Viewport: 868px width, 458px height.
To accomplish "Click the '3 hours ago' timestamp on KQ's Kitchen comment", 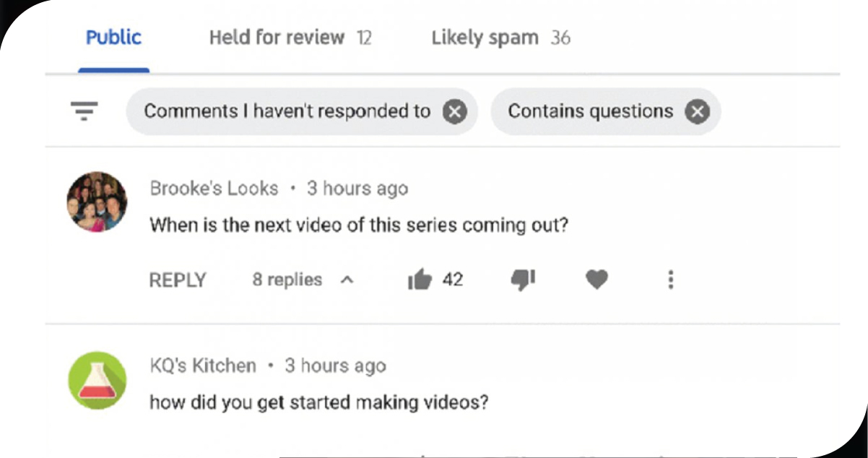I will point(335,366).
